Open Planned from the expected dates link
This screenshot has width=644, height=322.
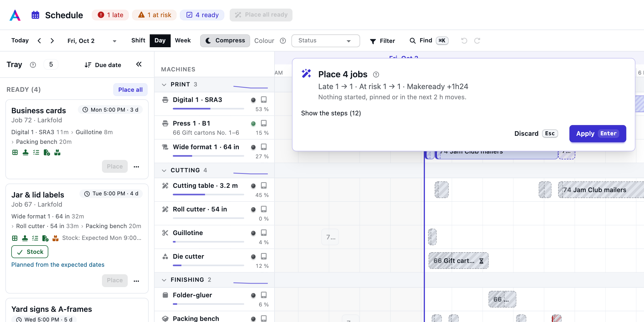(58, 265)
